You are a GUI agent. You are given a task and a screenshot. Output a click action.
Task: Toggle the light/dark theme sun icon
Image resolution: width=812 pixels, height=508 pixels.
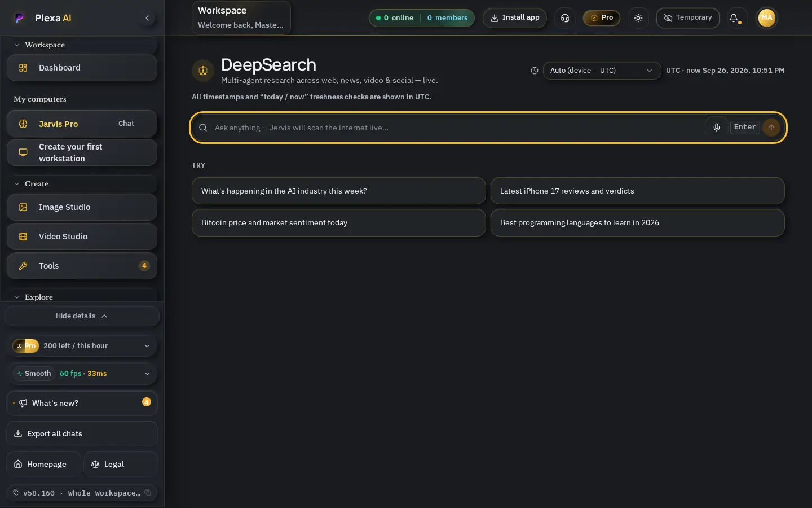638,18
